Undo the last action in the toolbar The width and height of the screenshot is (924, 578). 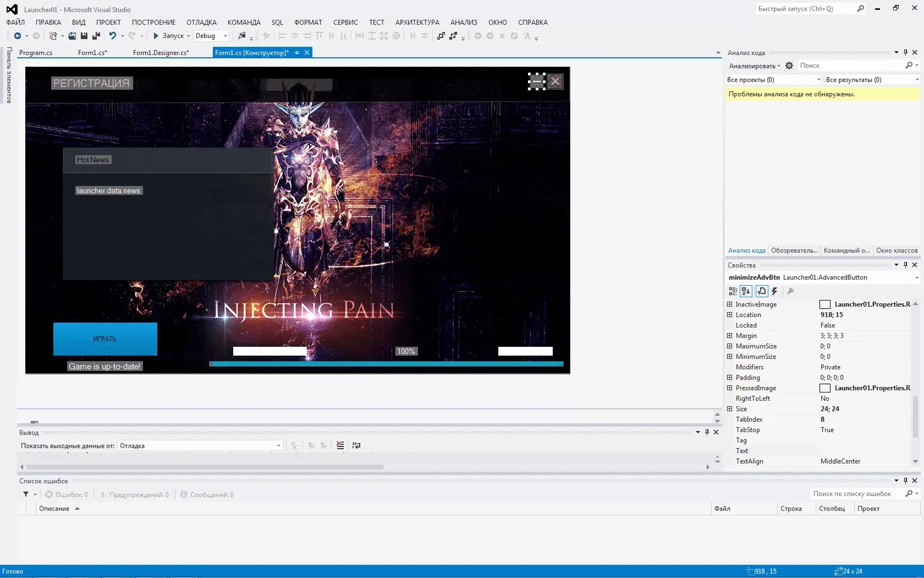[x=113, y=36]
